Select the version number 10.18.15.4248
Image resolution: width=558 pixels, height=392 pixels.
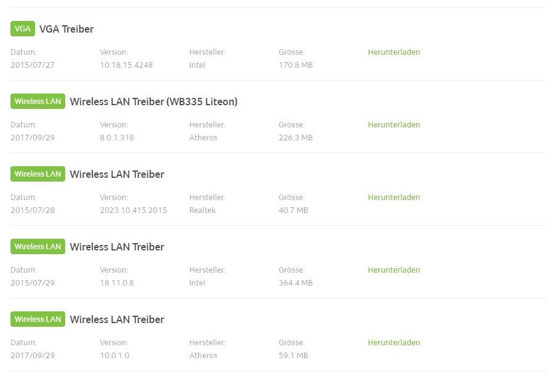tap(126, 65)
